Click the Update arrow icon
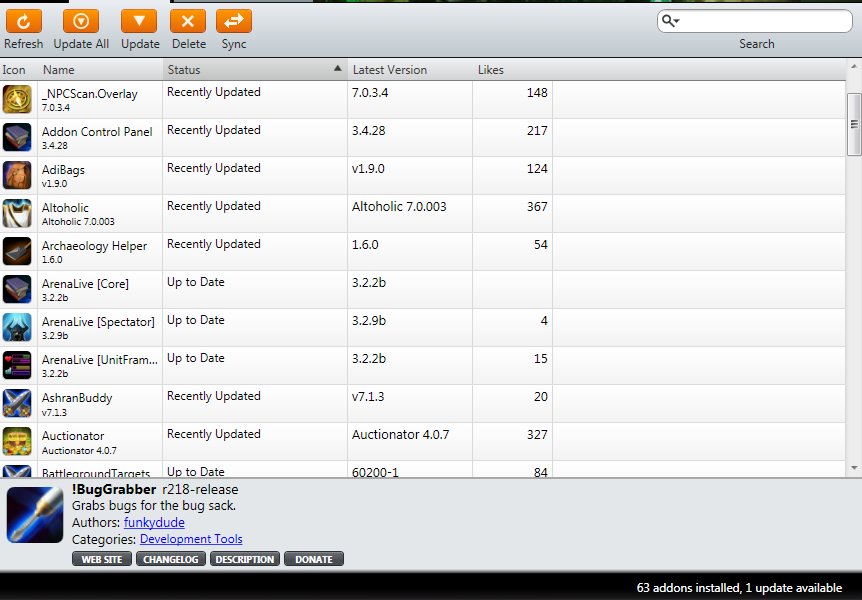This screenshot has height=600, width=862. 139,21
